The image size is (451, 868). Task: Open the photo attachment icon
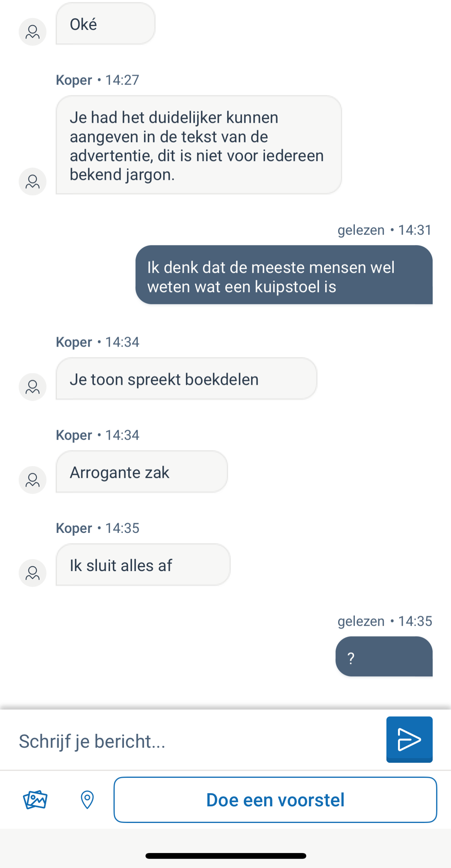click(x=35, y=799)
